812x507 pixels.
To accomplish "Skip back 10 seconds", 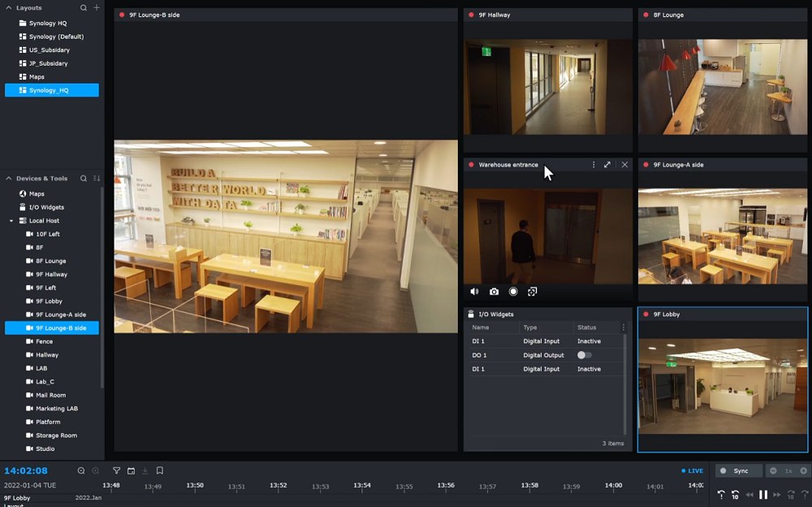I will [736, 495].
